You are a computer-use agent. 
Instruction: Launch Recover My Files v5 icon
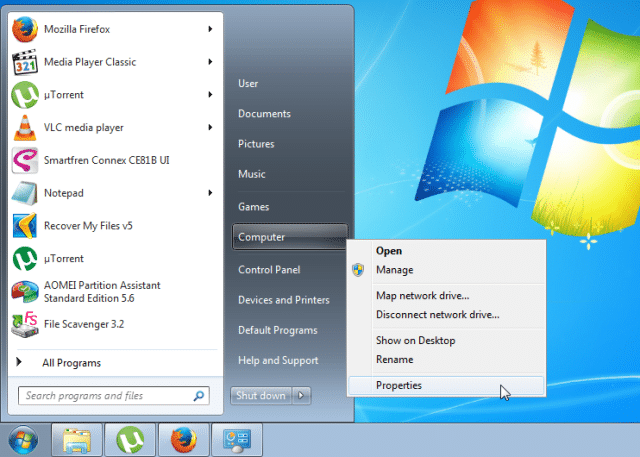(24, 226)
